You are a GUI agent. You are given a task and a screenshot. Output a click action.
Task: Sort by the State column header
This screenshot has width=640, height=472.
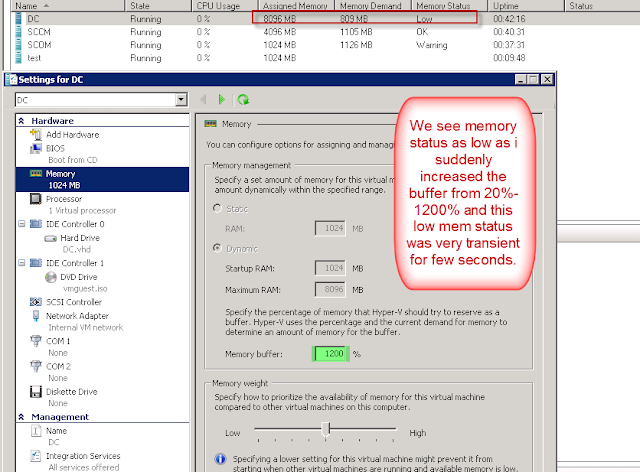[x=158, y=6]
